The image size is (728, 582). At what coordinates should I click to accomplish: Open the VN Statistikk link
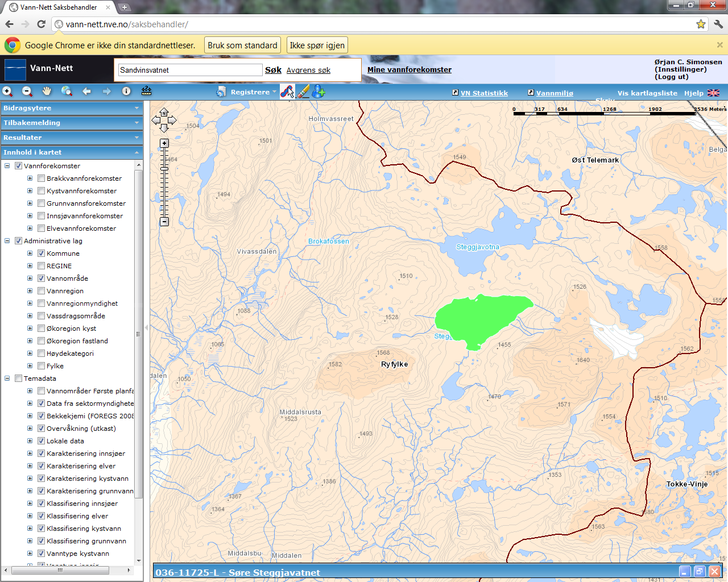(x=484, y=93)
